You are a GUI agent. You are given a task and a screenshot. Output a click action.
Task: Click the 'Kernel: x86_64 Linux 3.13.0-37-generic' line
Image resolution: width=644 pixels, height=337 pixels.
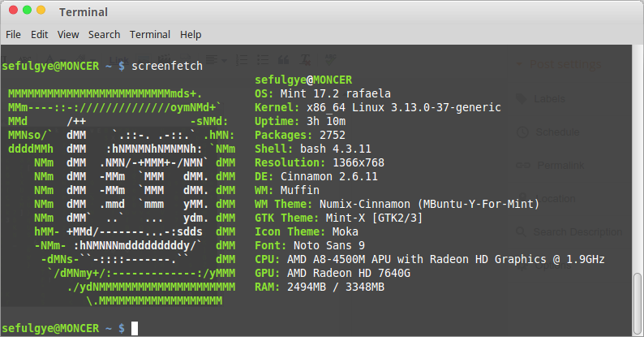tap(378, 108)
